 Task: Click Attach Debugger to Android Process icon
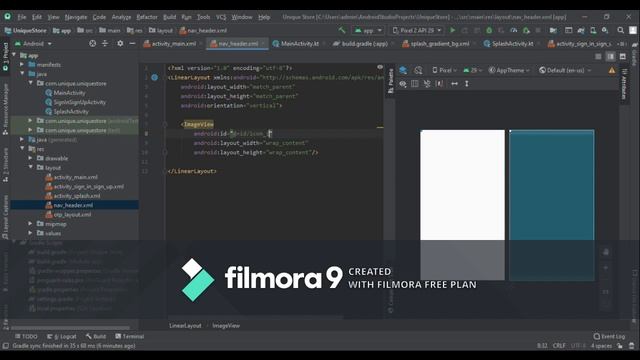click(x=526, y=30)
